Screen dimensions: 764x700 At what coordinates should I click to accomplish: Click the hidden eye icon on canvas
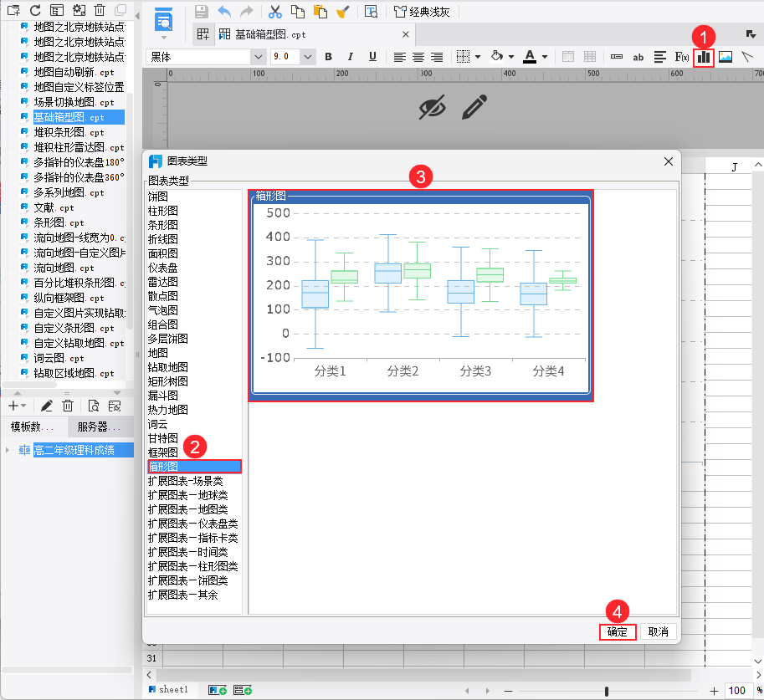point(432,107)
